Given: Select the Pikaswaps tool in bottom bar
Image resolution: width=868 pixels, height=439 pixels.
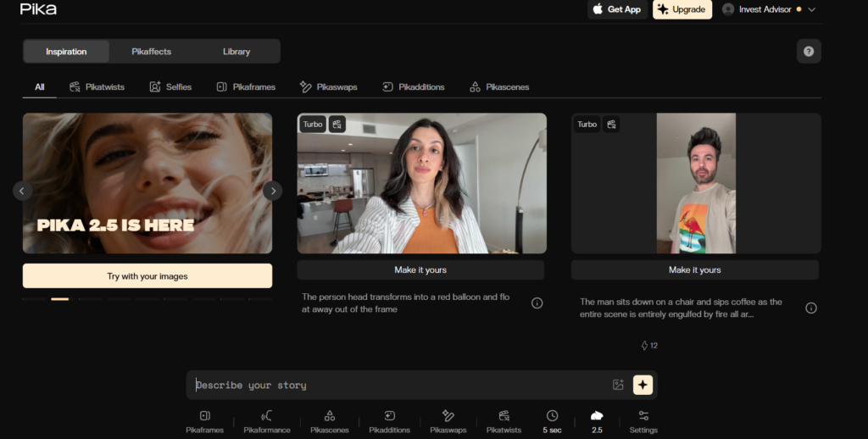Looking at the screenshot, I should [448, 422].
